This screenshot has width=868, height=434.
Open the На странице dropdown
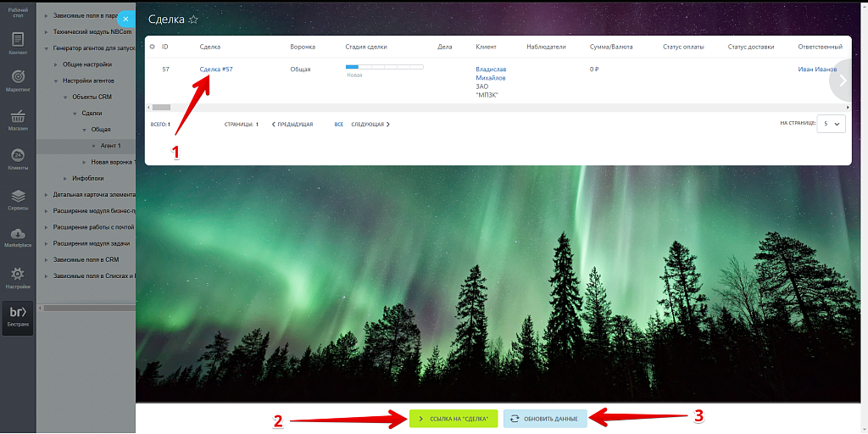point(831,124)
